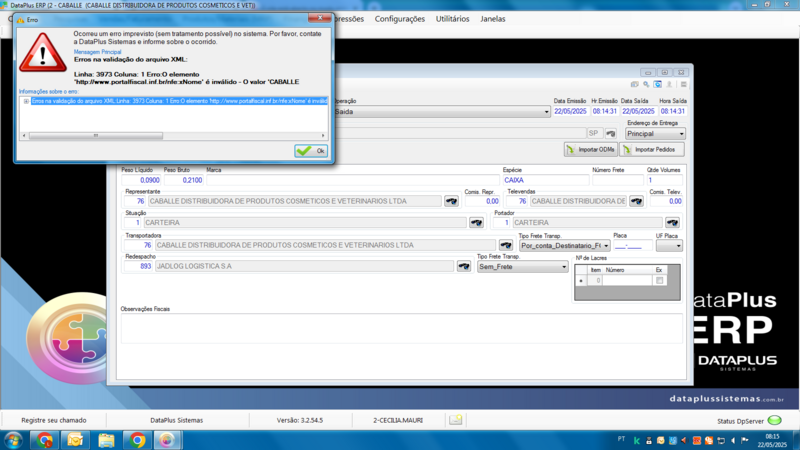Confirm the error dialog with Ok
Image resolution: width=800 pixels, height=450 pixels.
point(311,151)
